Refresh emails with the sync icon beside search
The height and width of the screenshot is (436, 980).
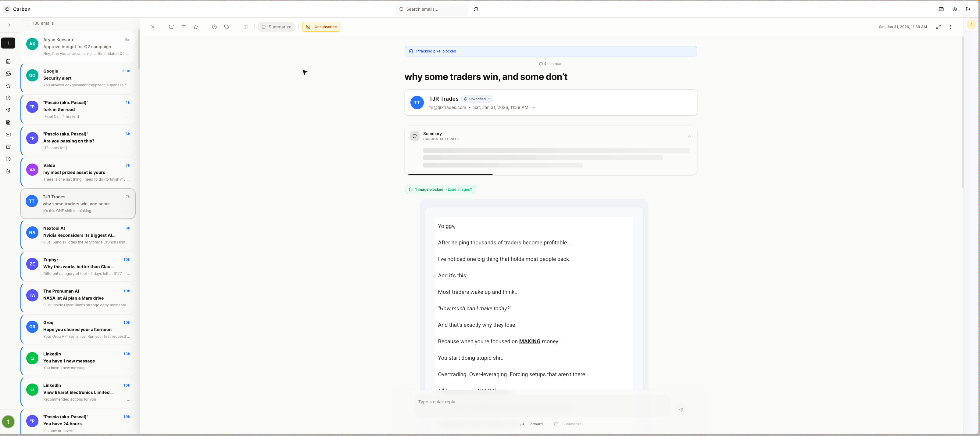coord(476,9)
